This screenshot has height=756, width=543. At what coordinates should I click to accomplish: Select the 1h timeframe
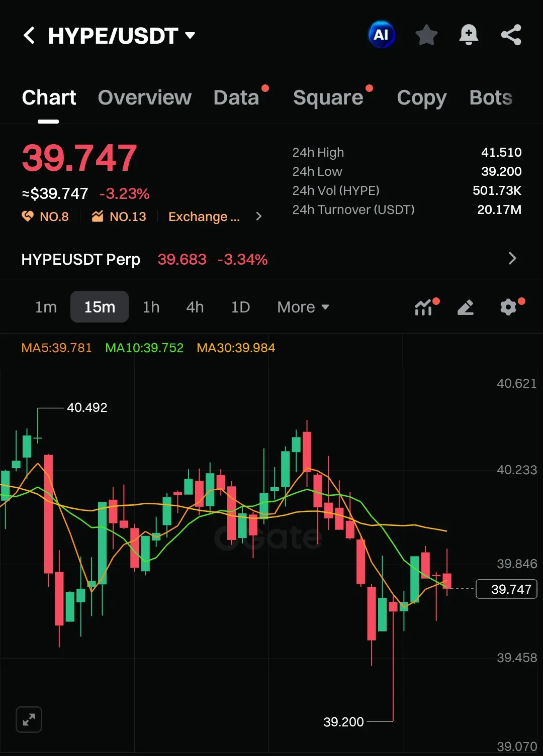pyautogui.click(x=151, y=307)
